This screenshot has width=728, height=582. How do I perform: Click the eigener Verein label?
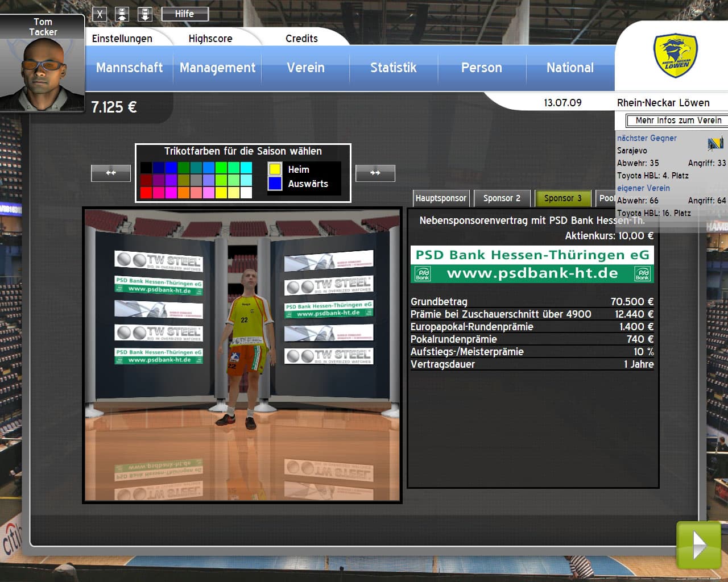click(643, 188)
